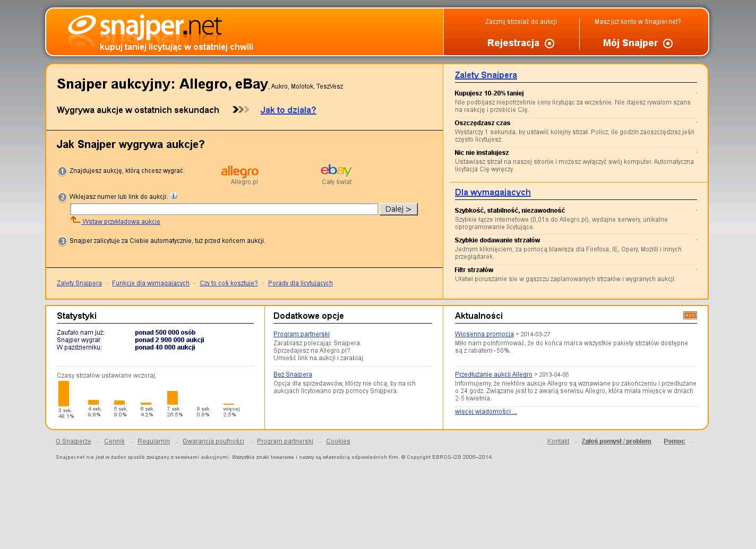Click the Filtr strzałów heading

click(474, 270)
